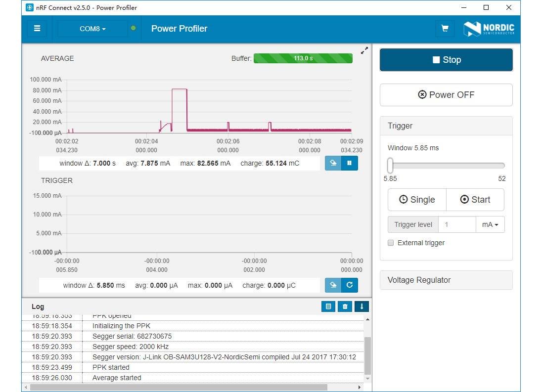Expand the Voltage Regulator panel
The width and height of the screenshot is (542, 392).
(446, 280)
